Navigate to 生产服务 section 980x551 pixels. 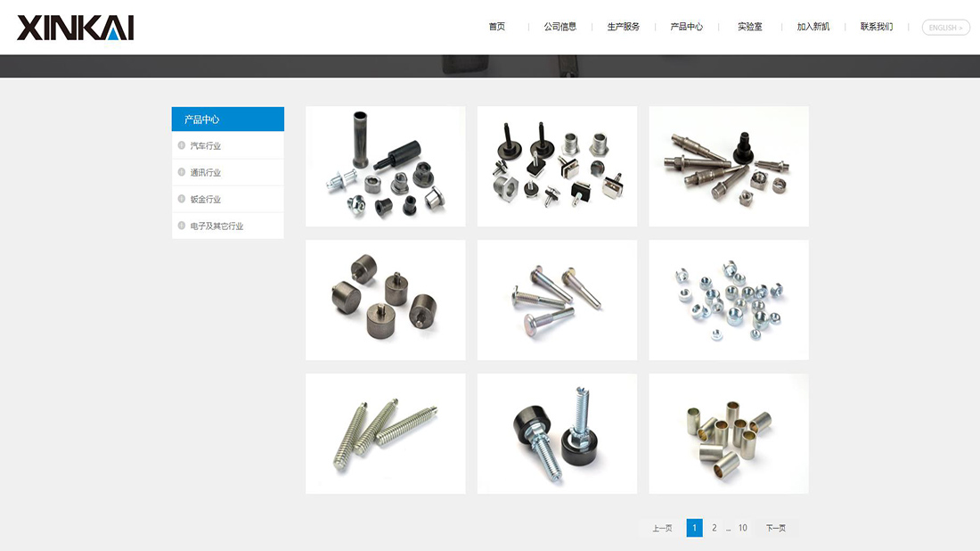(x=623, y=27)
